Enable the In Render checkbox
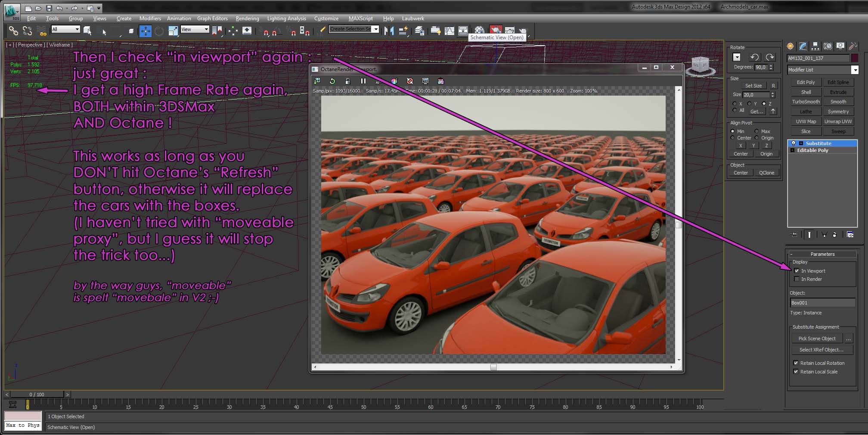This screenshot has height=435, width=868. [x=797, y=279]
